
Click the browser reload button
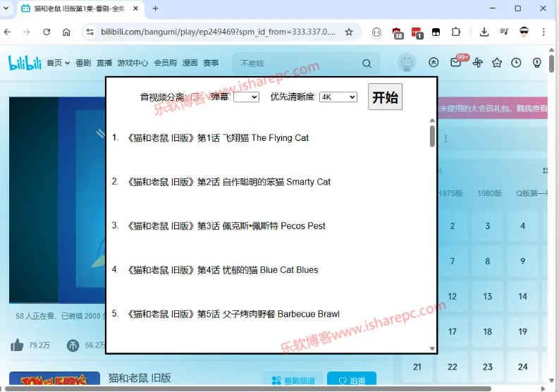(x=47, y=32)
